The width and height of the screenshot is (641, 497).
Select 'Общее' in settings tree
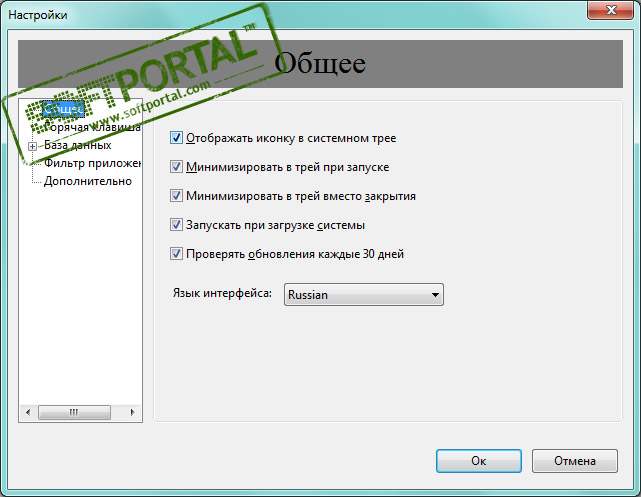point(63,109)
